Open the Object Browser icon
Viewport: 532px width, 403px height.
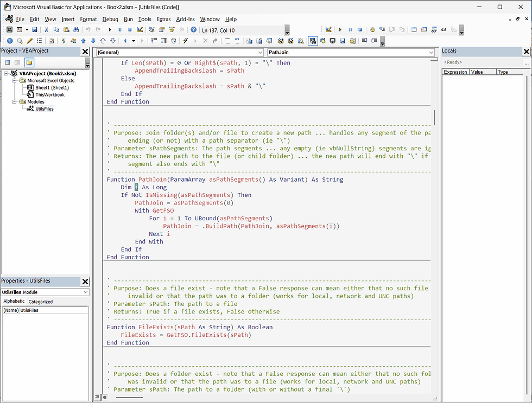[172, 30]
